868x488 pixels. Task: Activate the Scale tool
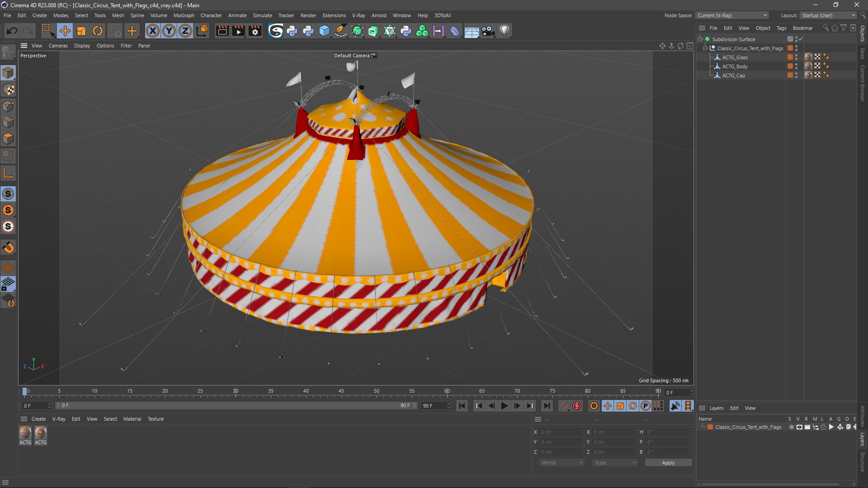(81, 31)
